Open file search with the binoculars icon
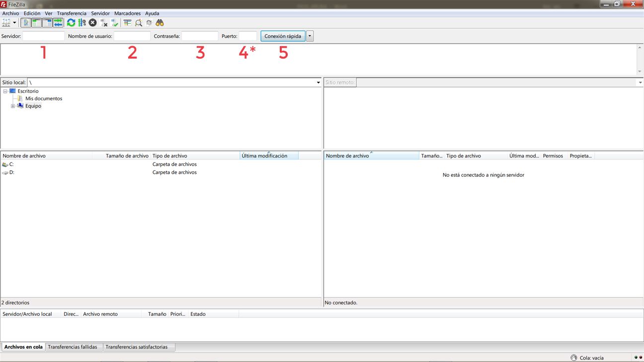 [160, 23]
